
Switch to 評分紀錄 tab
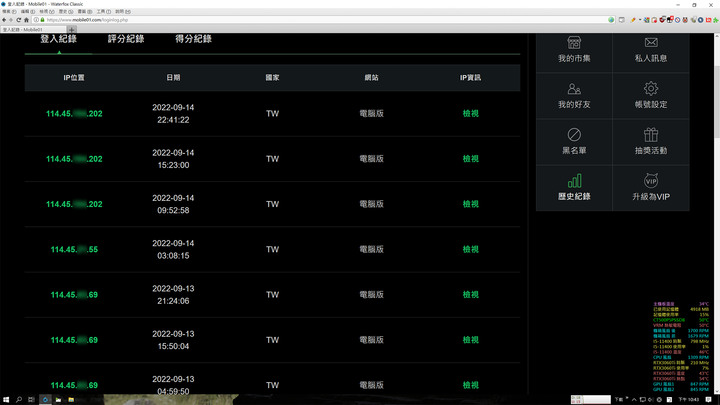coord(126,39)
